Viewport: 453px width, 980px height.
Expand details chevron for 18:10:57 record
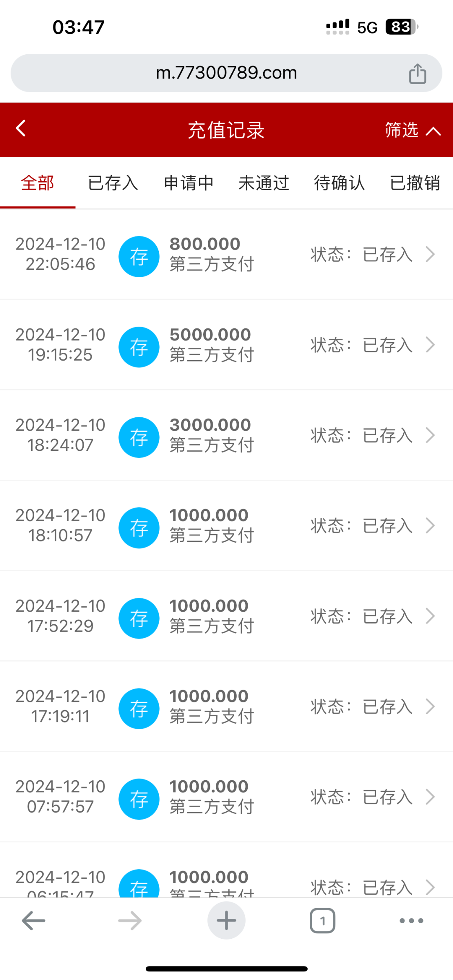click(430, 526)
